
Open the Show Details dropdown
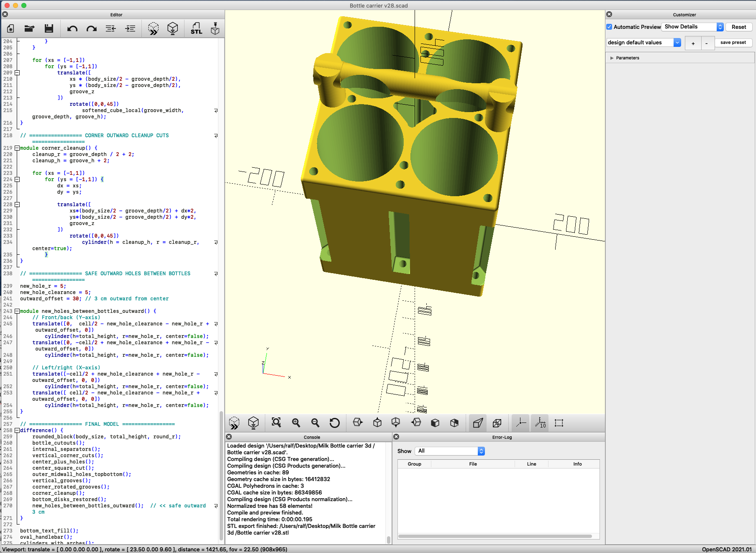(693, 27)
